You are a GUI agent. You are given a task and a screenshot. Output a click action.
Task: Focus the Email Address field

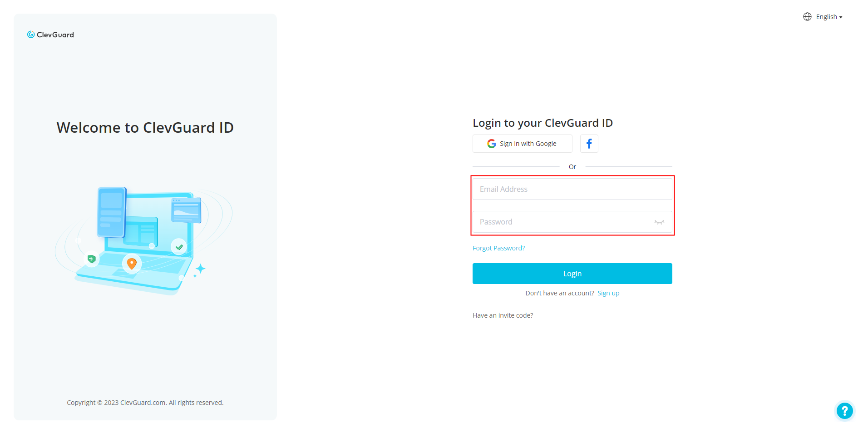572,189
